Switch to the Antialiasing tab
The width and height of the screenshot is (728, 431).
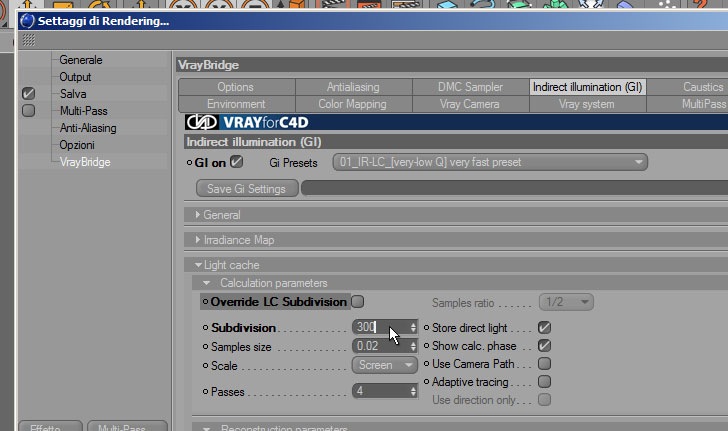[x=353, y=87]
